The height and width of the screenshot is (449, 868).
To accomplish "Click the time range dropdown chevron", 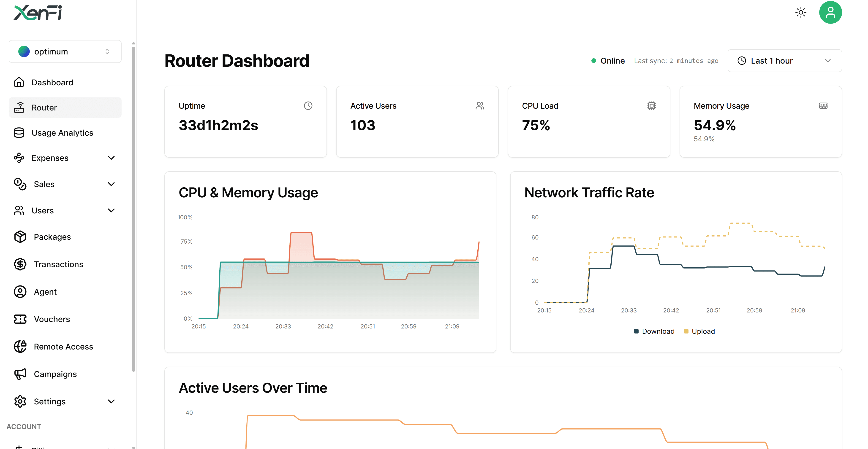I will point(827,61).
